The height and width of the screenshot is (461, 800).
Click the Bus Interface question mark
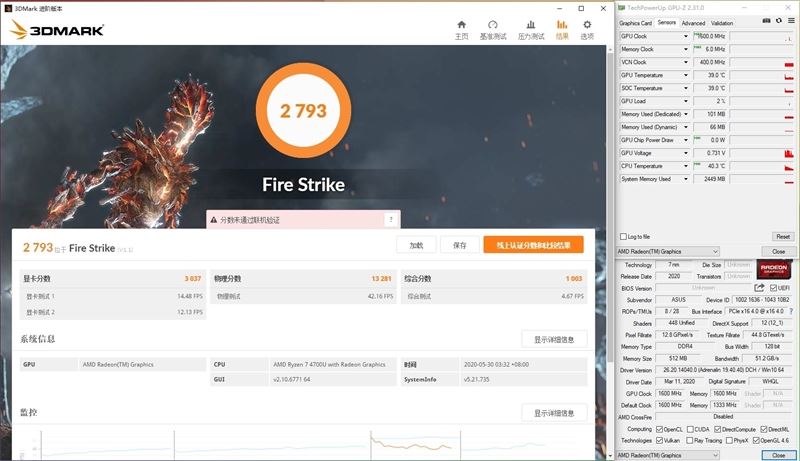coord(790,311)
